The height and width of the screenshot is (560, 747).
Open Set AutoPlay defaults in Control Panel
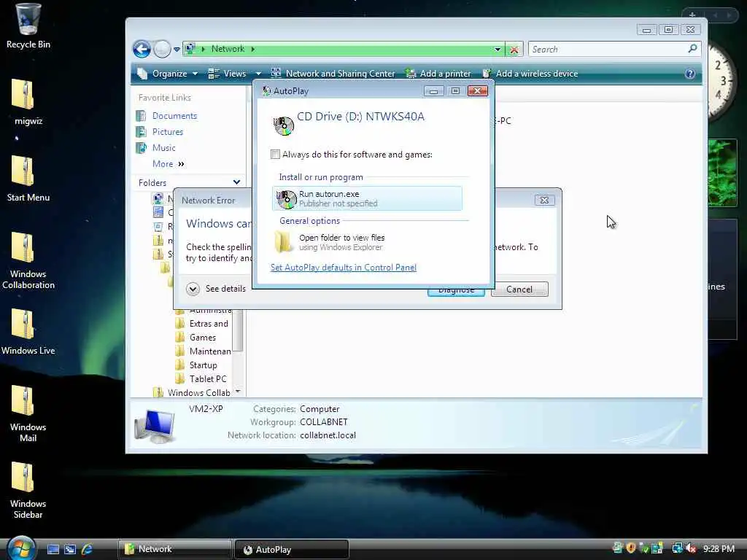[x=343, y=268]
